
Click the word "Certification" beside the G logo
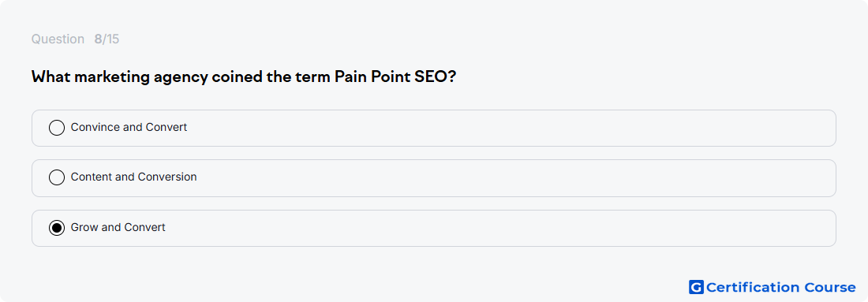[753, 287]
